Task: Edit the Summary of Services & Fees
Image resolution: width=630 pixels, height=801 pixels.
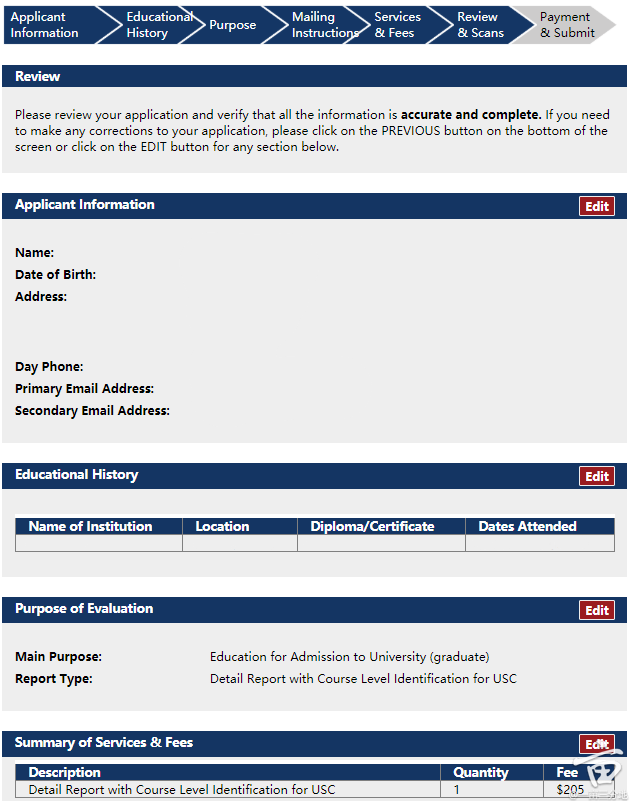Action: point(597,744)
